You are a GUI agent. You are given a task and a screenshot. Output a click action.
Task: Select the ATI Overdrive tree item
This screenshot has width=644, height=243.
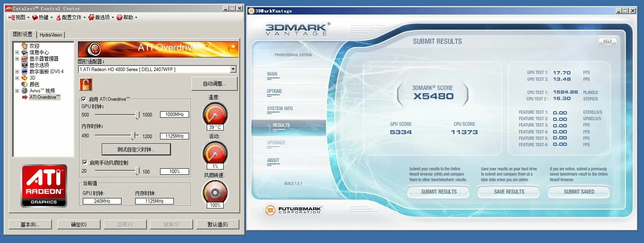click(x=45, y=97)
